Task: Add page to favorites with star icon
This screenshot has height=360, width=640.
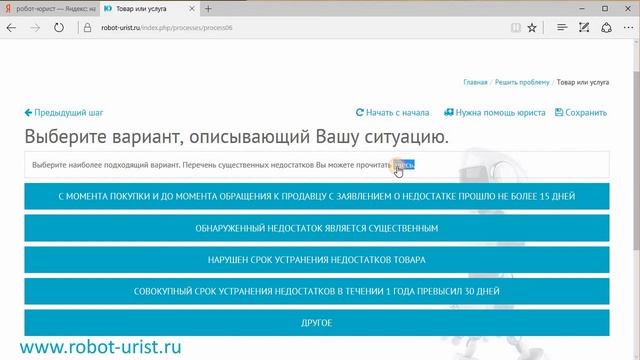Action: 532,28
